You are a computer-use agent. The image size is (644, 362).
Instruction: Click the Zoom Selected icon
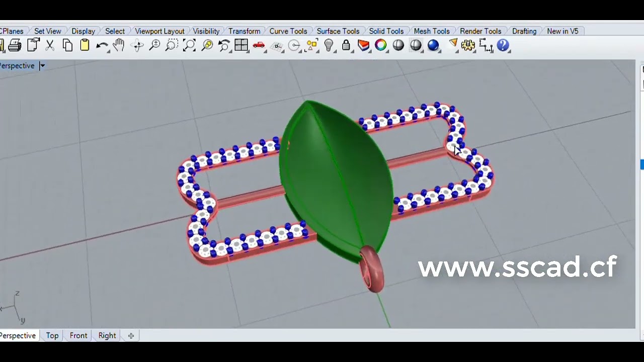[x=207, y=46]
